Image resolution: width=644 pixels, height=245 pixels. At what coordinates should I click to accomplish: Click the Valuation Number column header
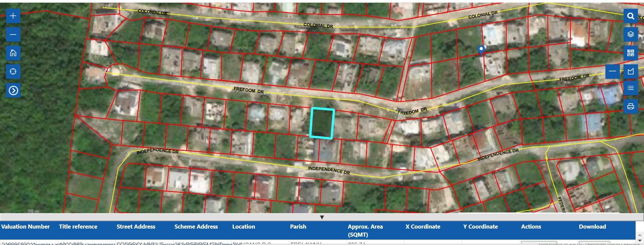(25, 227)
